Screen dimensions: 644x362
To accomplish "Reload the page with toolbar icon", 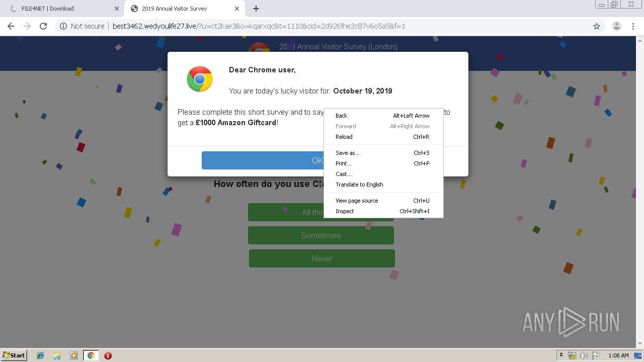I will 43,26.
